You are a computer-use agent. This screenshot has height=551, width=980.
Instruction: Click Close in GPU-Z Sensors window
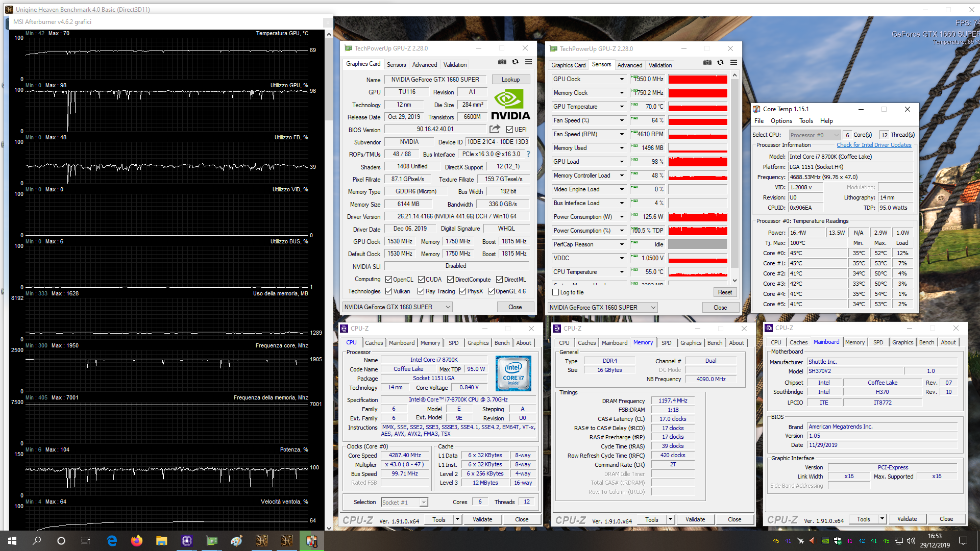pos(720,308)
